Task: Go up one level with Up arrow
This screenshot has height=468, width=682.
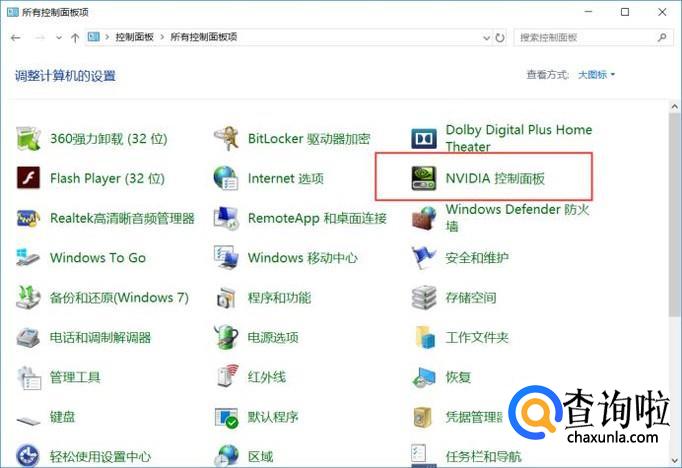Action: pyautogui.click(x=75, y=38)
